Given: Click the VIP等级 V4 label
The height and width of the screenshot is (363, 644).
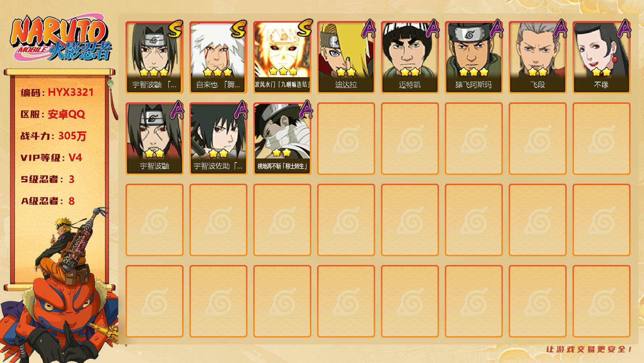Looking at the screenshot, I should click(51, 158).
